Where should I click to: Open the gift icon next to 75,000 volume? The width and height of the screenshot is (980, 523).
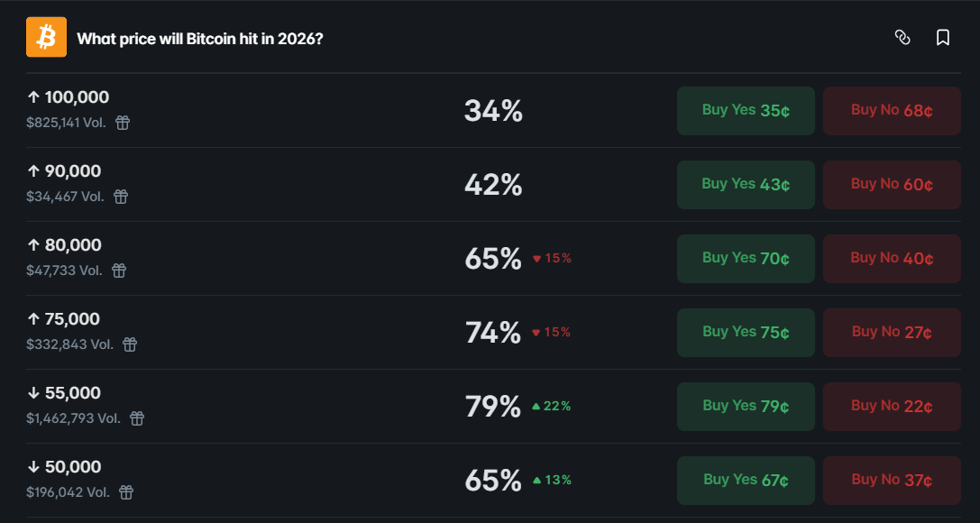129,344
